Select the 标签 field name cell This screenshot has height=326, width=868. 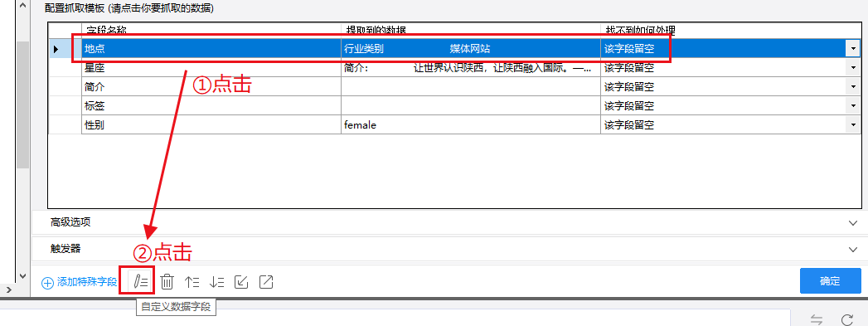coord(211,106)
